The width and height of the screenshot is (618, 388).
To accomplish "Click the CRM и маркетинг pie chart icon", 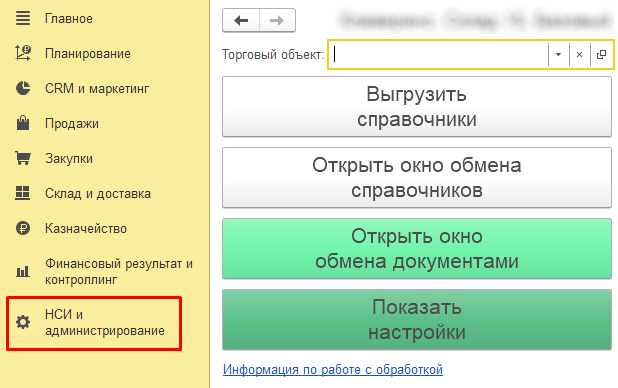I will [23, 88].
